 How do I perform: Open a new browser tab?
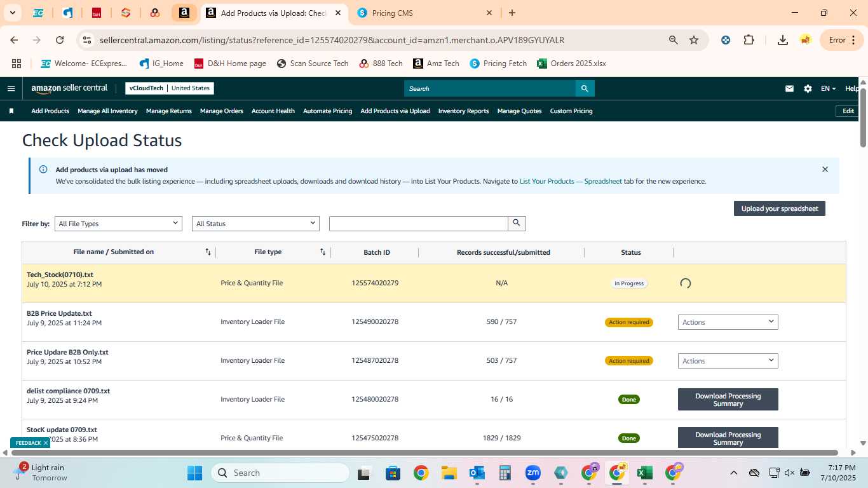[512, 13]
